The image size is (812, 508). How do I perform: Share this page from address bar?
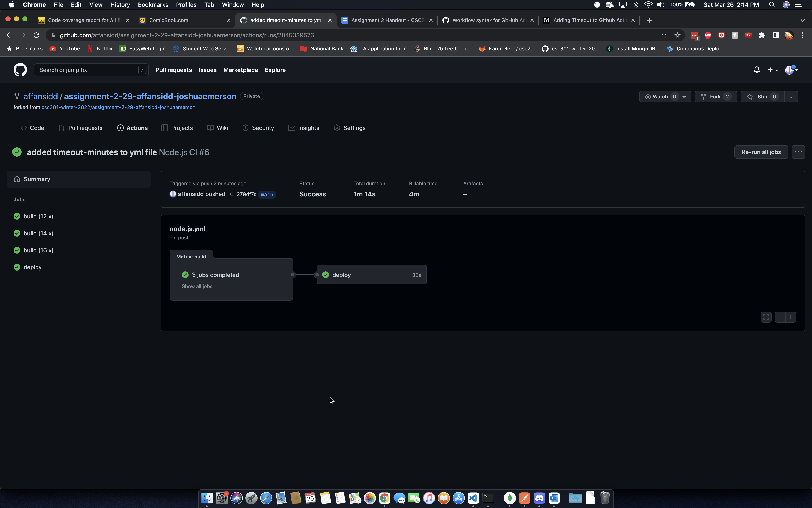664,35
